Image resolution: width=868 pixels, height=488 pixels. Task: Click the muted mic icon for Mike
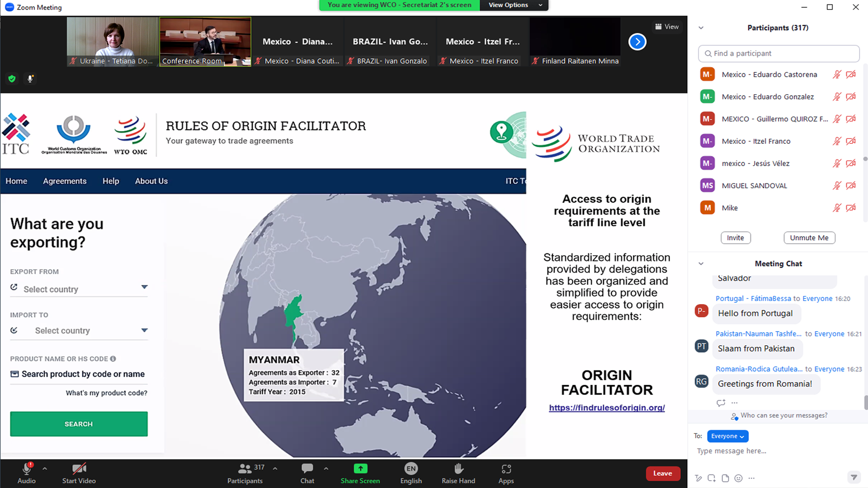(x=837, y=208)
